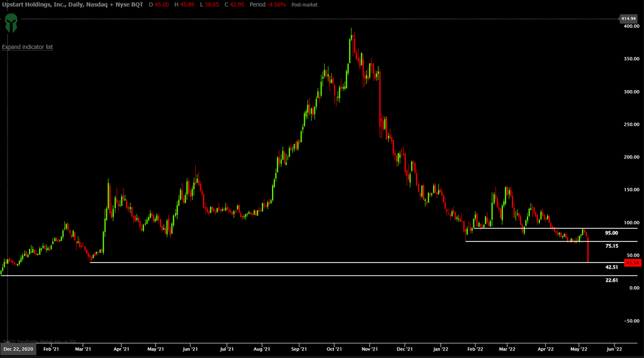The image size is (644, 358).
Task: Click the Jun '22 time axis label
Action: [x=614, y=348]
